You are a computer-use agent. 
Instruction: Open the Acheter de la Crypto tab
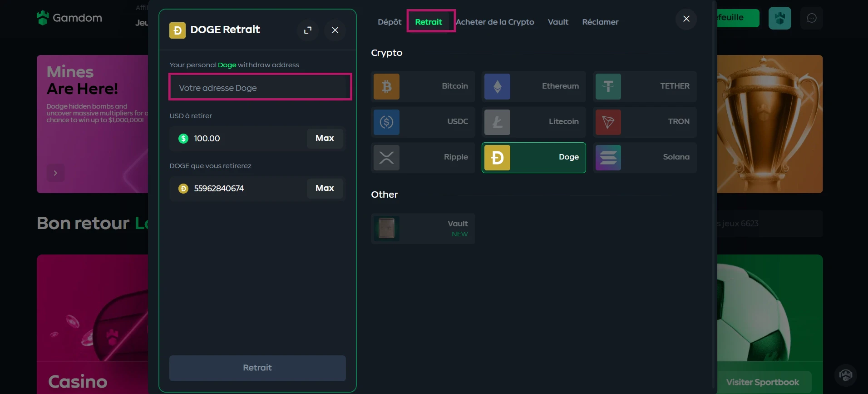click(495, 22)
